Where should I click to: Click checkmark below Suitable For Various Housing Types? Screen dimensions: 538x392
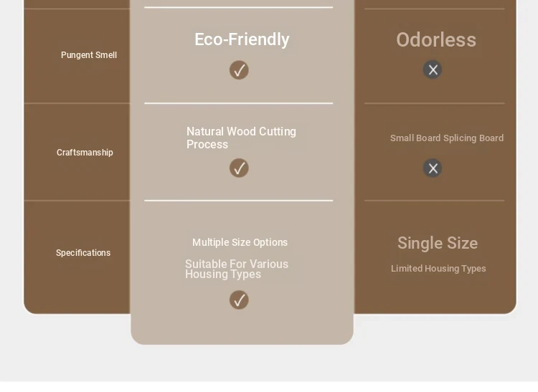[x=239, y=300]
